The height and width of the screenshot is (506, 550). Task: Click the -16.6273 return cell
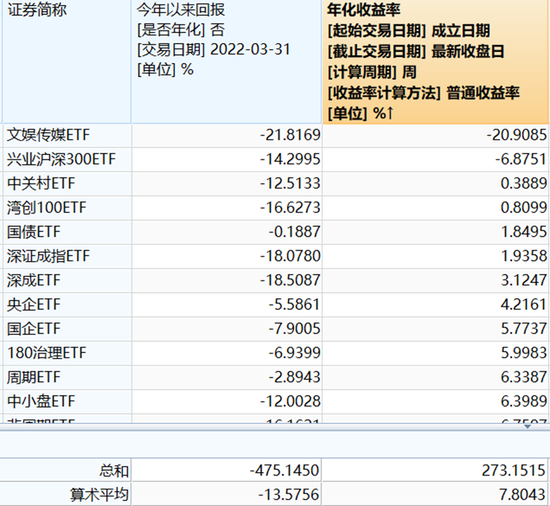(x=227, y=208)
